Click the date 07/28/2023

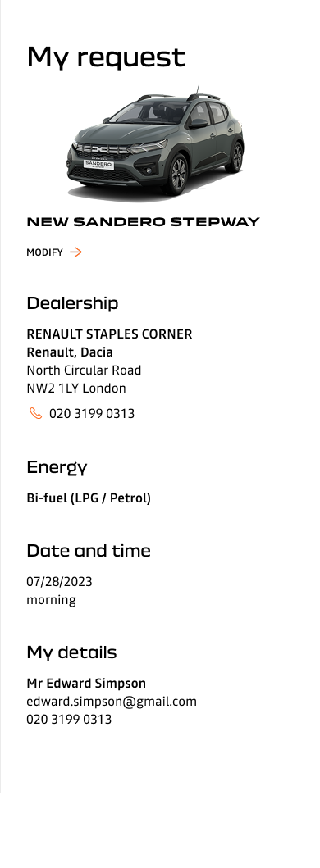click(59, 582)
